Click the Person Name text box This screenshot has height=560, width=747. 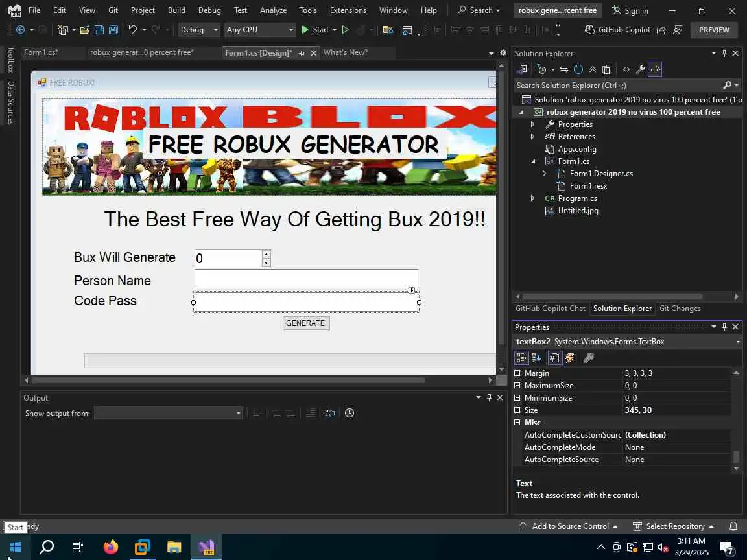pyautogui.click(x=306, y=279)
